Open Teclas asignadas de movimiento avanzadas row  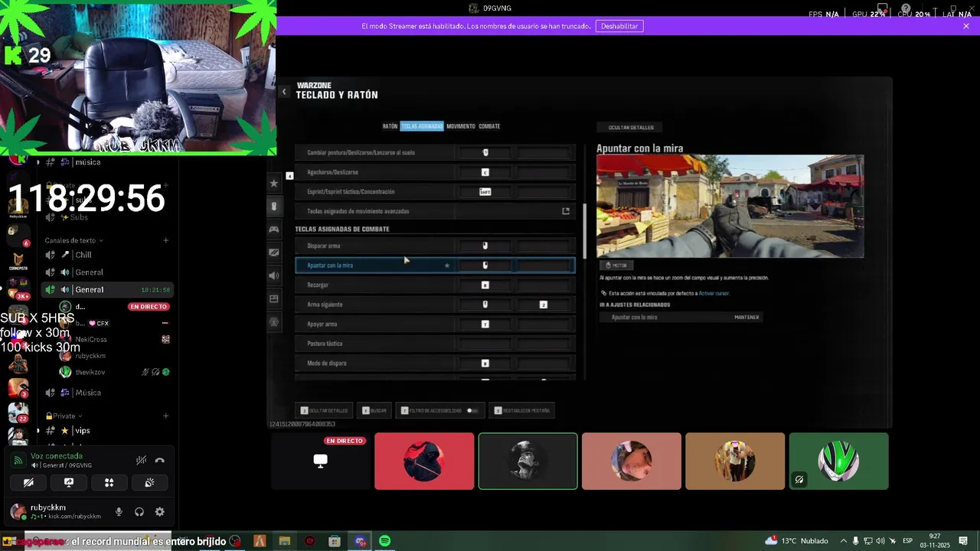(x=435, y=211)
